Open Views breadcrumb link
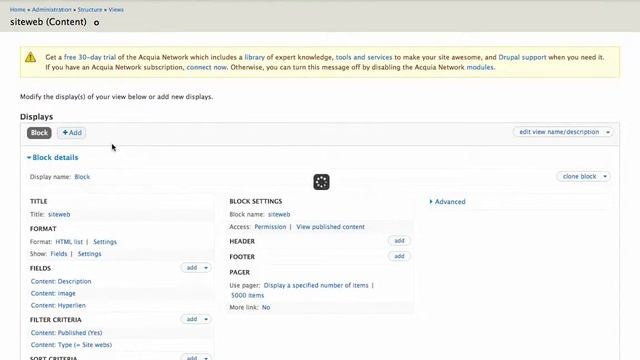This screenshot has height=360, width=640. click(x=116, y=9)
